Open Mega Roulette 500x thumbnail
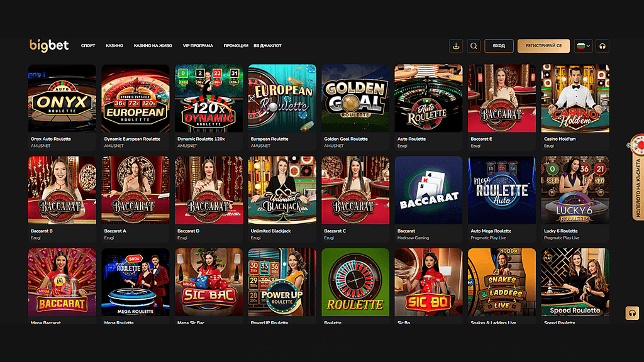 click(136, 282)
